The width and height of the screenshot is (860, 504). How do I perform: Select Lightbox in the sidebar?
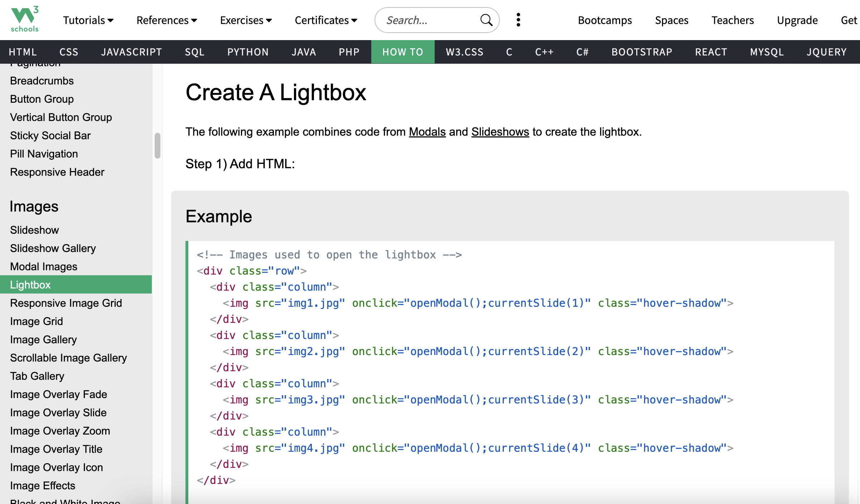point(30,285)
